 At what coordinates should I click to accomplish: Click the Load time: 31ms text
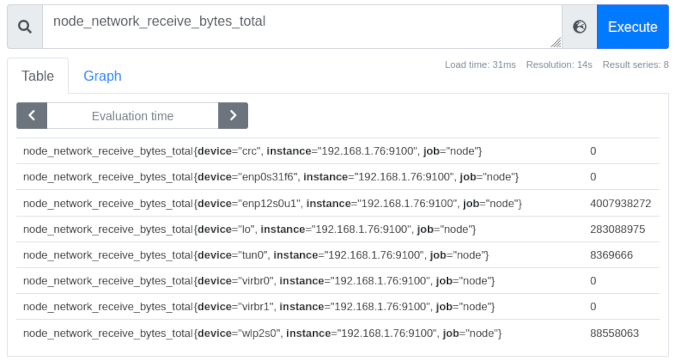click(x=480, y=65)
